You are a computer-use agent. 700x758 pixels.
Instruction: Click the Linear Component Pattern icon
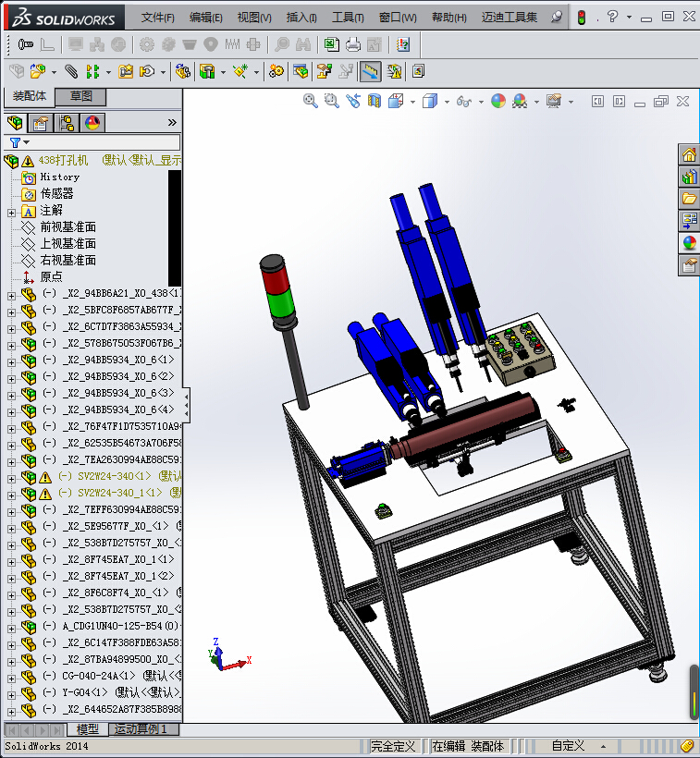pyautogui.click(x=92, y=71)
